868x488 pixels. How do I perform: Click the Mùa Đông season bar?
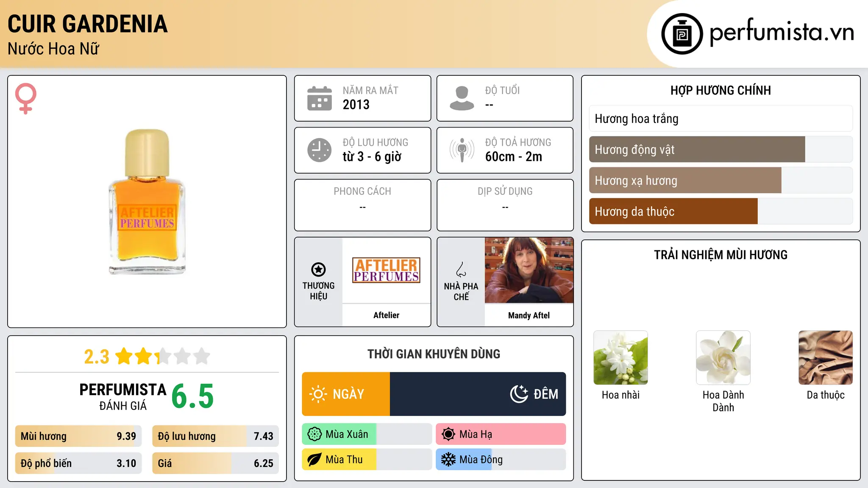[x=501, y=460]
